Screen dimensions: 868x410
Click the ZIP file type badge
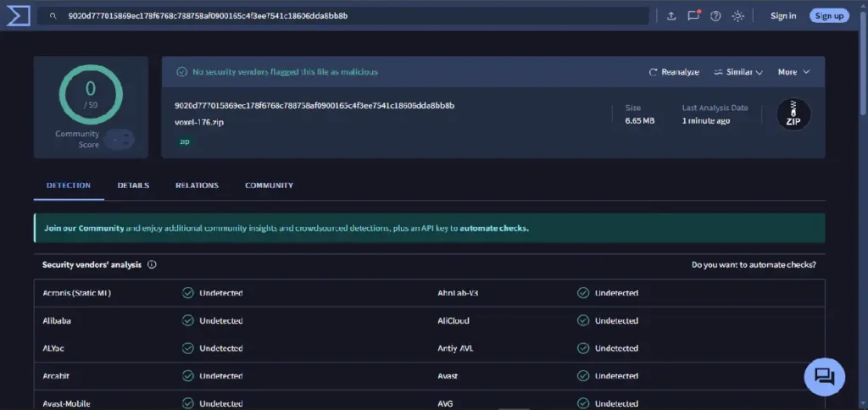click(793, 115)
